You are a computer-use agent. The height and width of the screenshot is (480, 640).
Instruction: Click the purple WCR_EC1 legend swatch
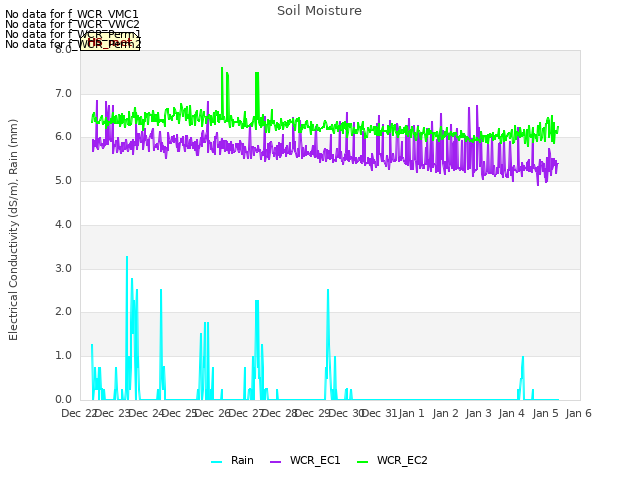276,462
